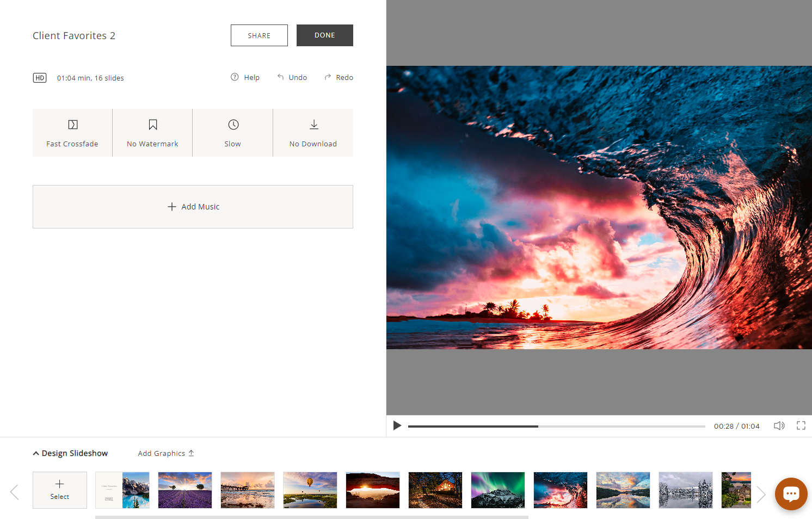Change the No Download setting
Viewport: 812px width, 519px height.
tap(313, 133)
